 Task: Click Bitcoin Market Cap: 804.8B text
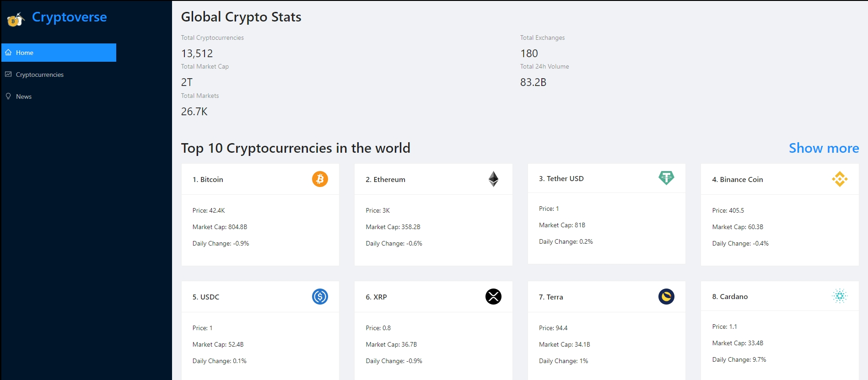click(220, 227)
